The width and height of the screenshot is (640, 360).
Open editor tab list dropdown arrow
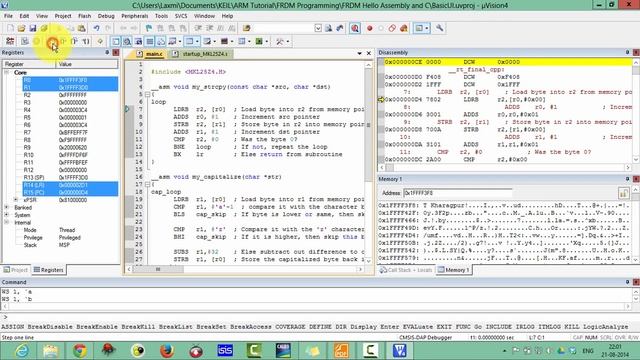click(359, 53)
